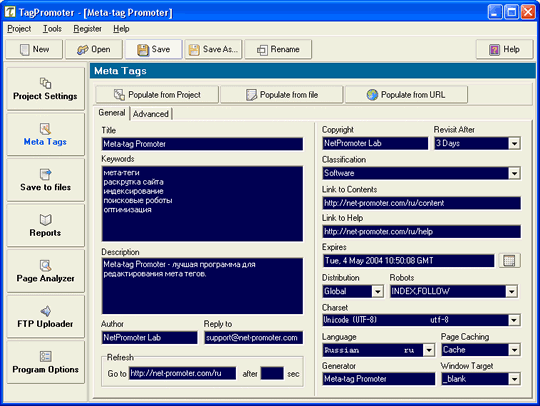Image resolution: width=540 pixels, height=406 pixels.
Task: Open the Project Settings sidebar section
Action: pyautogui.click(x=45, y=89)
